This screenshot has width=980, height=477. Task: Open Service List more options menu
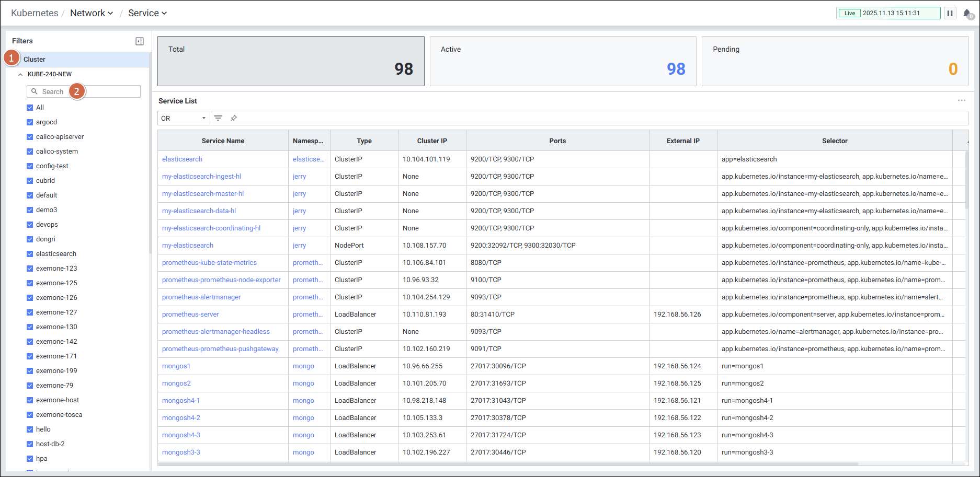click(961, 100)
